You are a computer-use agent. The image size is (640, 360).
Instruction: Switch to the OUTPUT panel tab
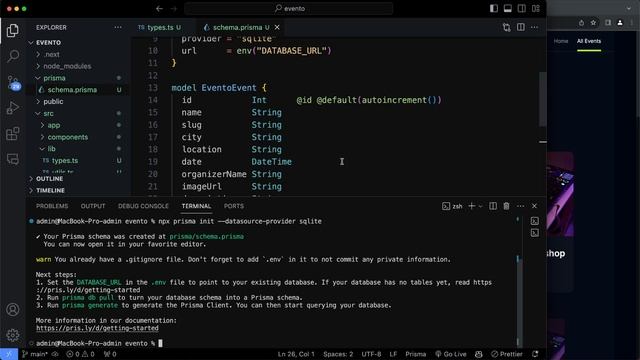93,206
